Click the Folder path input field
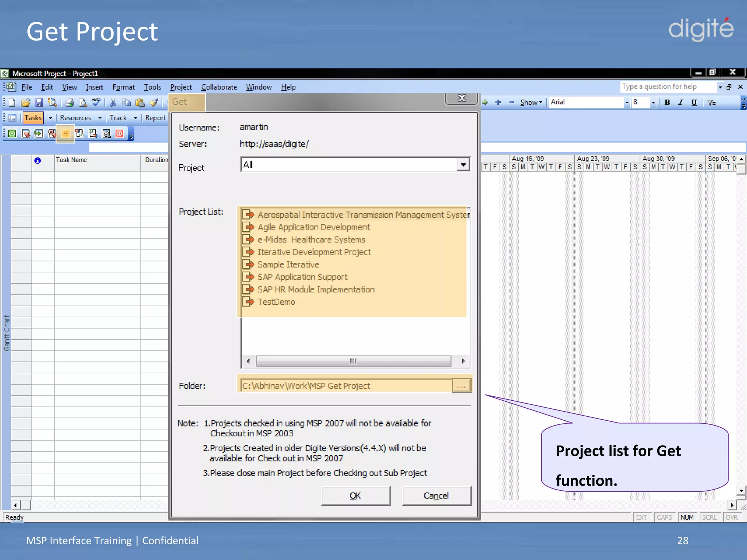 point(346,386)
